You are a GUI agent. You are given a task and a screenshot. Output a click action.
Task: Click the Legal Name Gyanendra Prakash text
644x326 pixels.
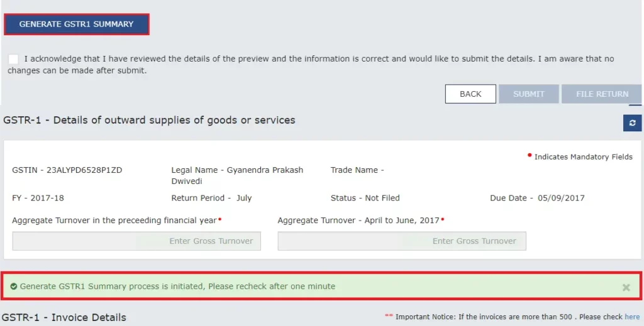tap(237, 170)
